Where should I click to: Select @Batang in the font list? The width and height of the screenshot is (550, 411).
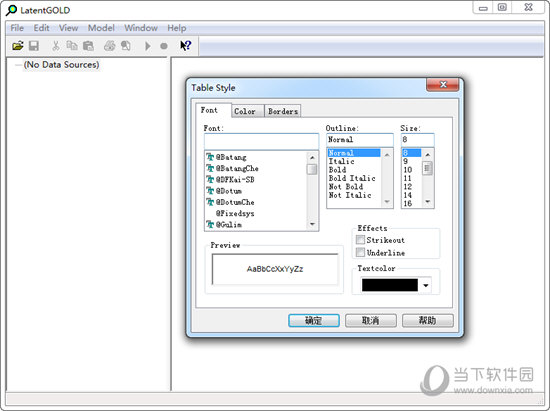click(231, 157)
